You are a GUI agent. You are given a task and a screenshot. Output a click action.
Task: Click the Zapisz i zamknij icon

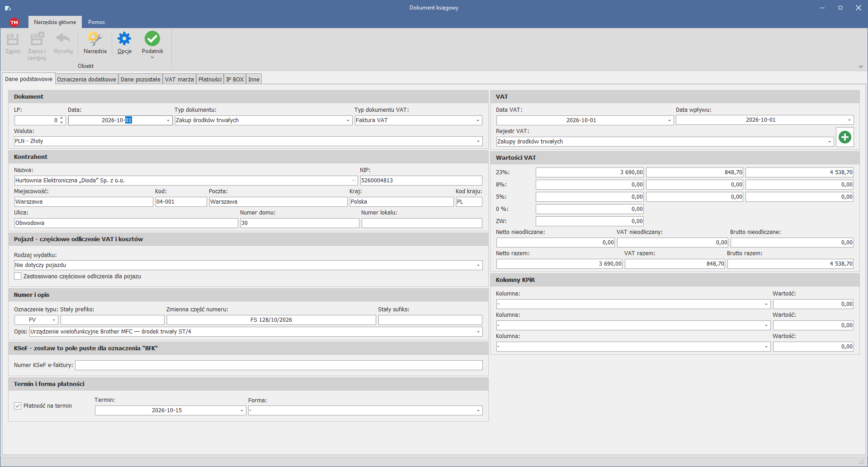pyautogui.click(x=37, y=39)
